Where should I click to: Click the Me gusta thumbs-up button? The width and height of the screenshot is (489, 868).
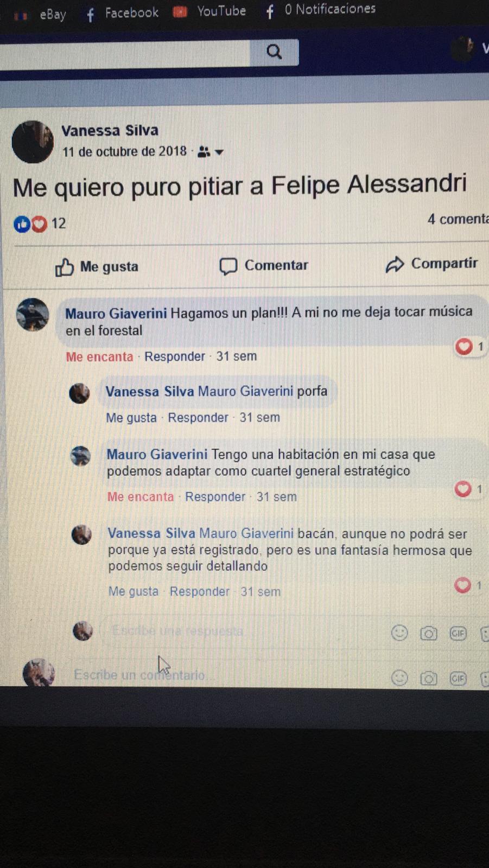click(97, 267)
